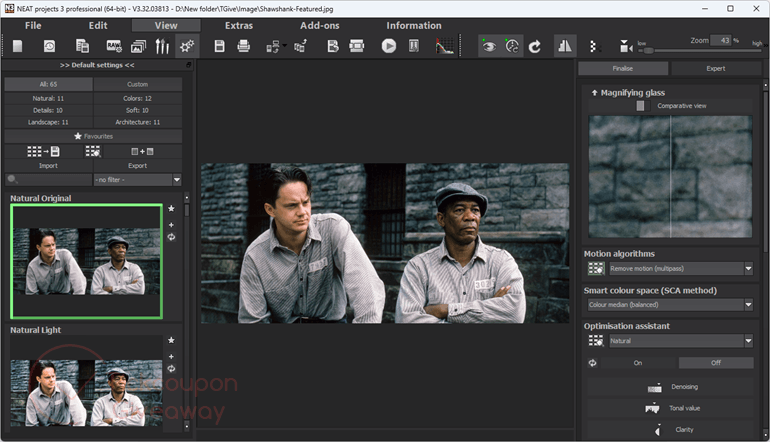Screen dimensions: 770x442
Task: Click the file browser documents icon
Action: click(82, 46)
